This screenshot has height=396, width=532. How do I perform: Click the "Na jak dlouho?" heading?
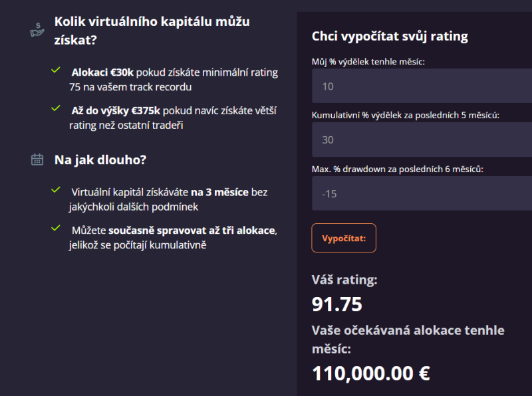coord(100,160)
